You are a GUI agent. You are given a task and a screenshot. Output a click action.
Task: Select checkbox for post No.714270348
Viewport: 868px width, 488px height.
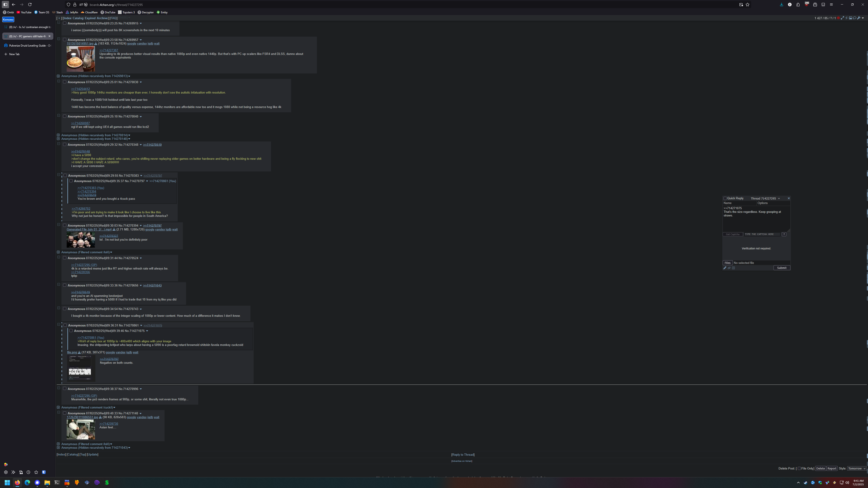pyautogui.click(x=65, y=145)
